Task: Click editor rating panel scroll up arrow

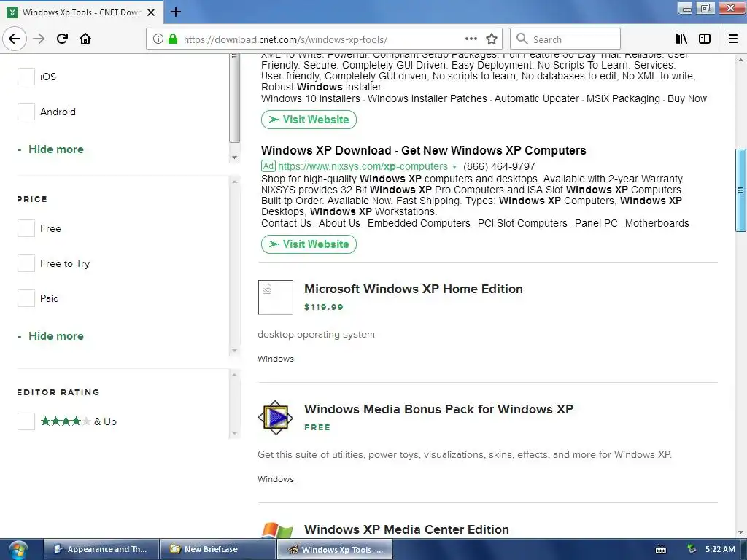Action: 234,376
